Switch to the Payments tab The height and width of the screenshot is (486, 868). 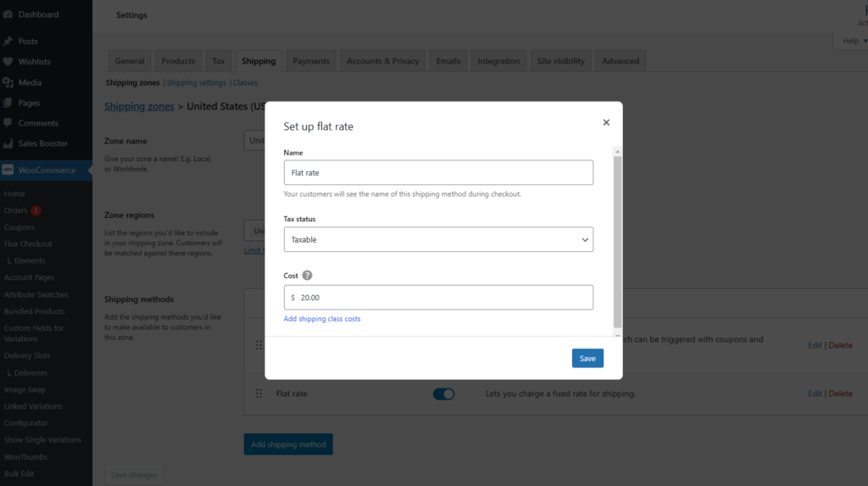[x=311, y=61]
